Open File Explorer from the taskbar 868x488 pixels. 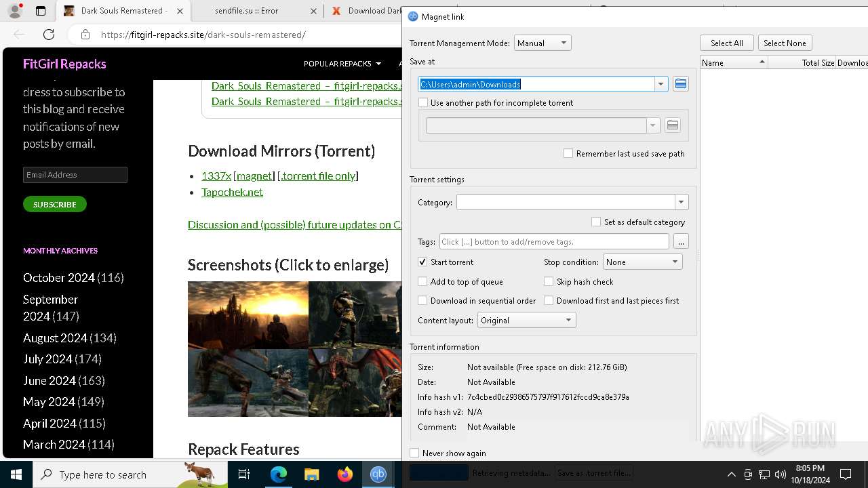tap(311, 474)
